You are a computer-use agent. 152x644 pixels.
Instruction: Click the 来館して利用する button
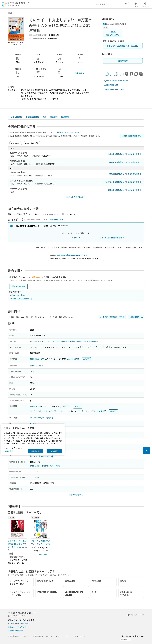(x=113, y=34)
